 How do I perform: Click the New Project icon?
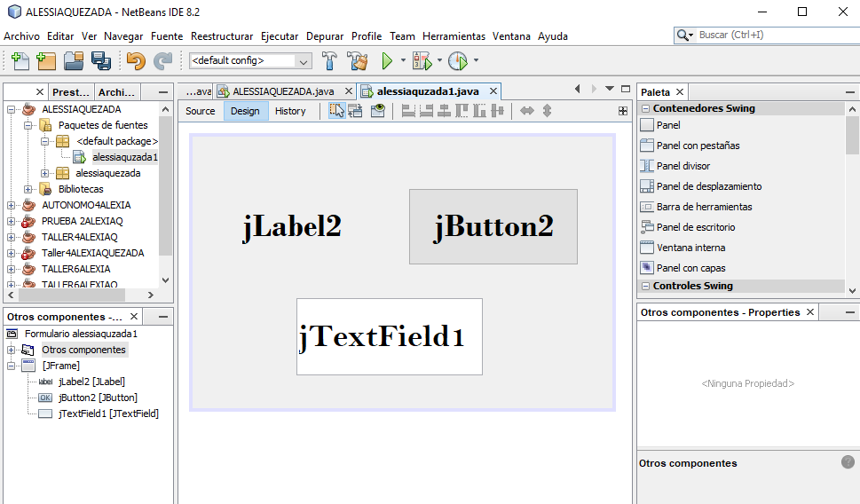[46, 61]
